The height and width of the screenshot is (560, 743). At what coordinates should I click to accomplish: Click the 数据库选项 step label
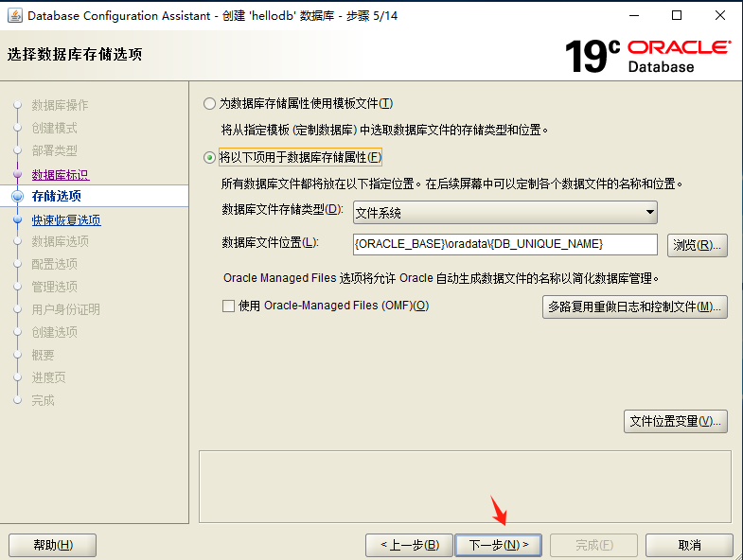(61, 241)
